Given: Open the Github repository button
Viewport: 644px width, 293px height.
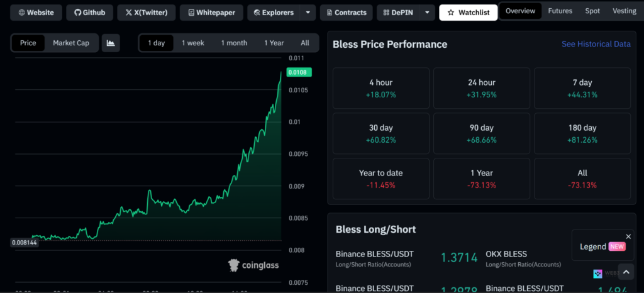Looking at the screenshot, I should click(x=89, y=13).
